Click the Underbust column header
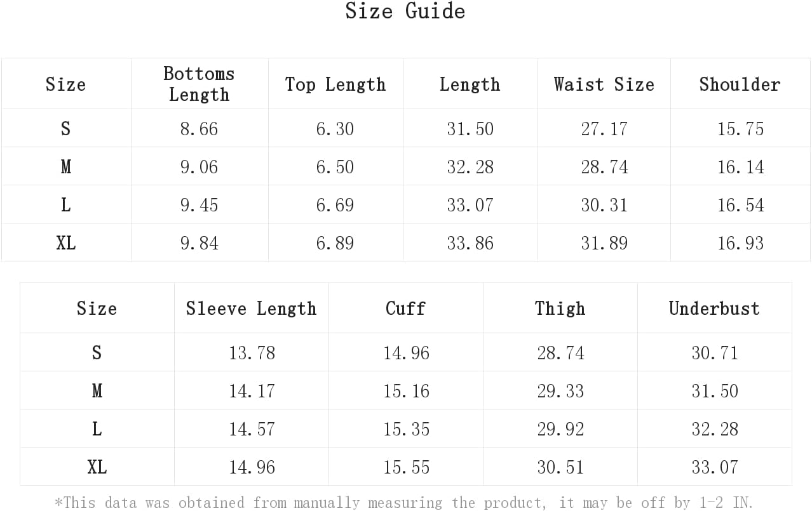This screenshot has height=511, width=812. [x=714, y=309]
